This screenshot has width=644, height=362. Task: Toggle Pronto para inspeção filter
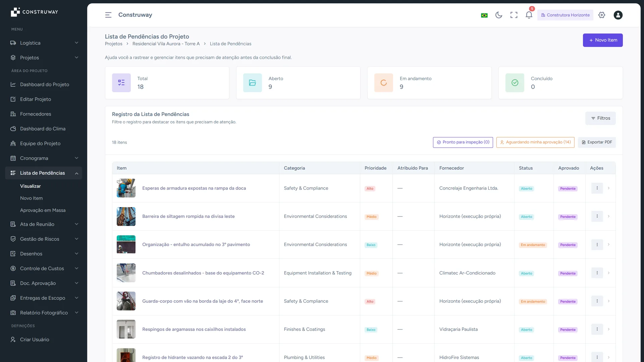[x=463, y=142]
